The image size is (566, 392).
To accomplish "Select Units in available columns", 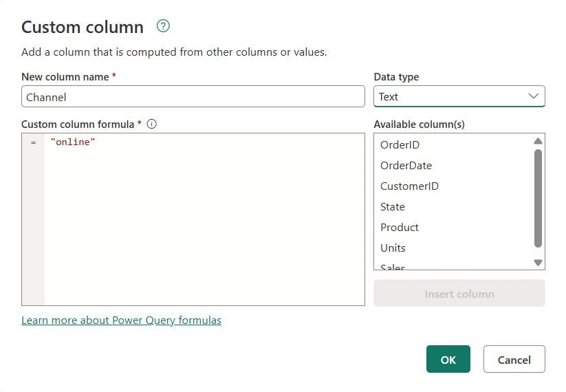I will tap(393, 248).
